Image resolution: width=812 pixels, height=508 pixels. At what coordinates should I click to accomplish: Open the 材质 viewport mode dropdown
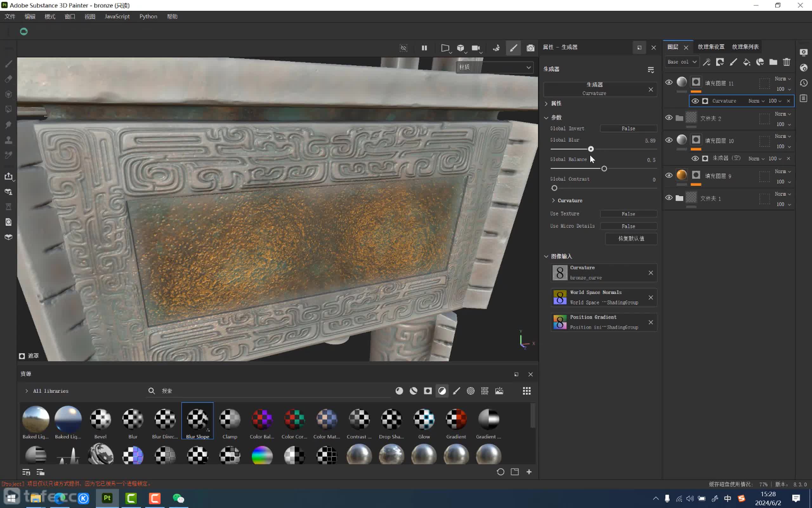pyautogui.click(x=494, y=67)
